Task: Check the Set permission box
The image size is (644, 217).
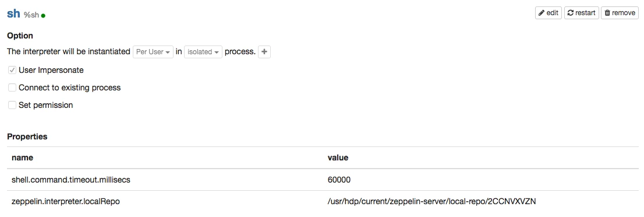Action: (12, 105)
